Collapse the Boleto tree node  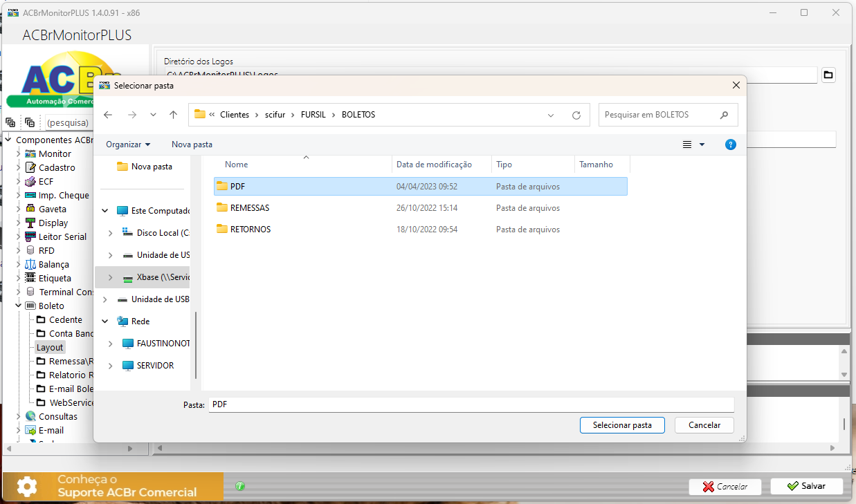coord(19,306)
